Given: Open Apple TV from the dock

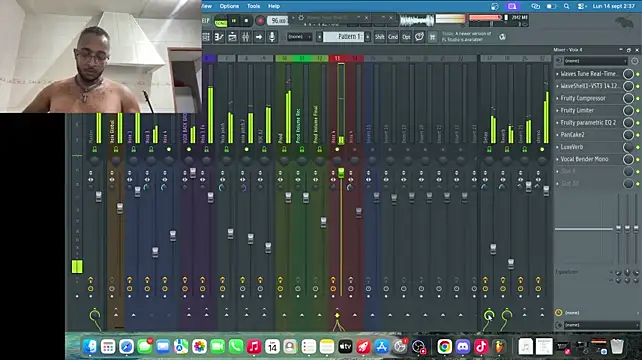Looking at the screenshot, I should 345,347.
